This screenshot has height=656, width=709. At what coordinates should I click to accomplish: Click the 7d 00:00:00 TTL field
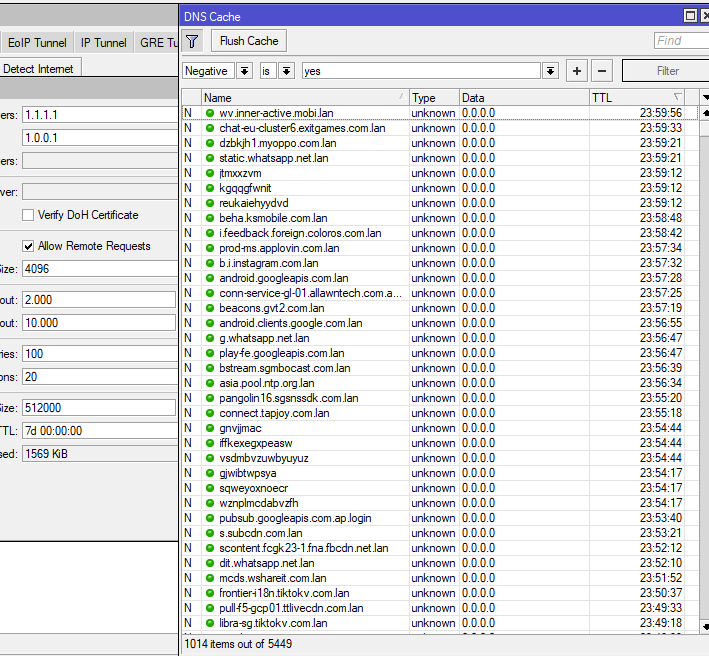click(x=100, y=430)
